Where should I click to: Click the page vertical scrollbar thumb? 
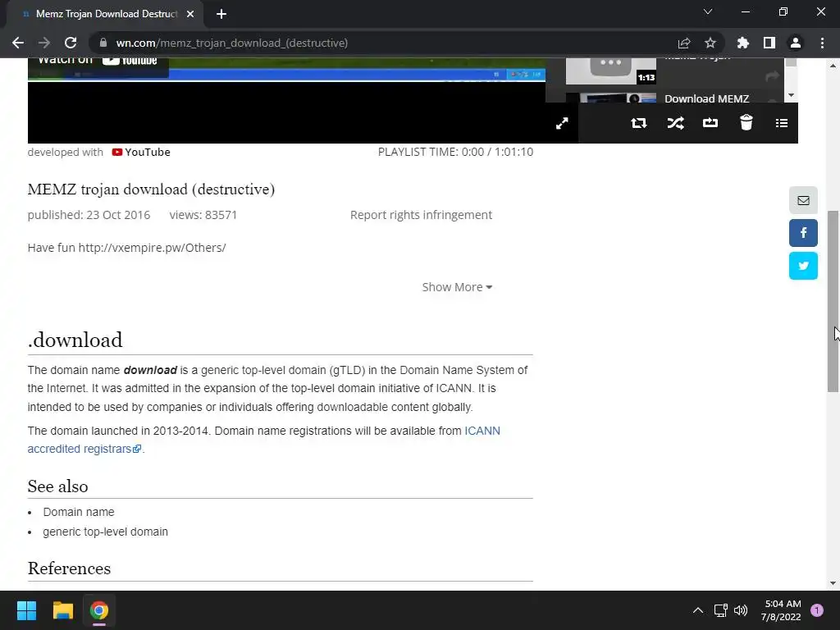833,301
